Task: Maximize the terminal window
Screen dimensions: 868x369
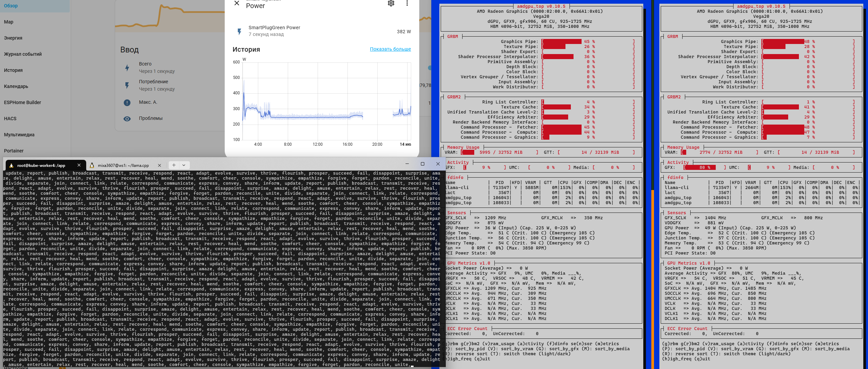Action: 423,164
